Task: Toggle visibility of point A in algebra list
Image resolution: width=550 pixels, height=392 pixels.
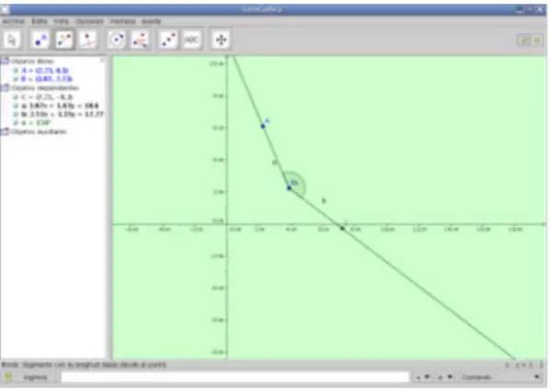Action: click(x=16, y=71)
